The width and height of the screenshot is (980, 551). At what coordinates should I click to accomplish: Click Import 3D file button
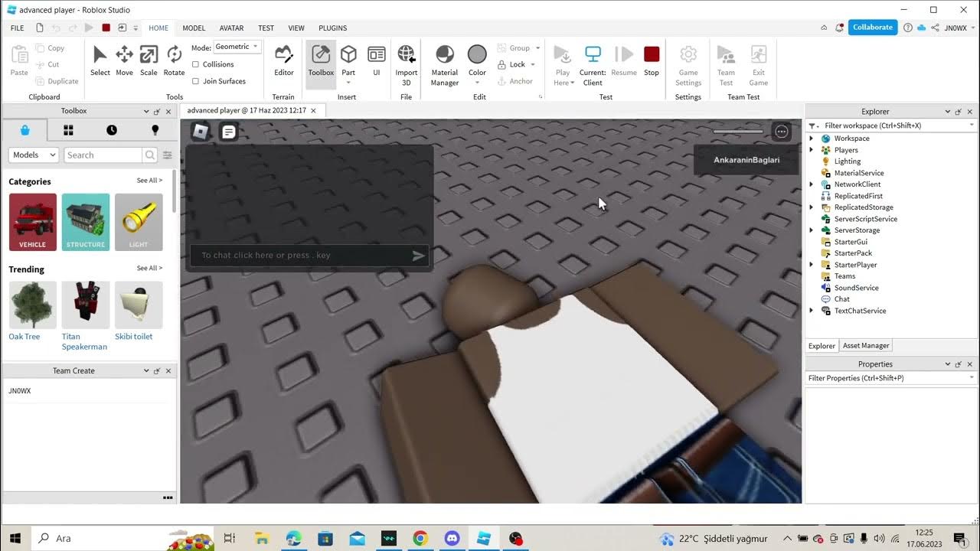coord(407,64)
